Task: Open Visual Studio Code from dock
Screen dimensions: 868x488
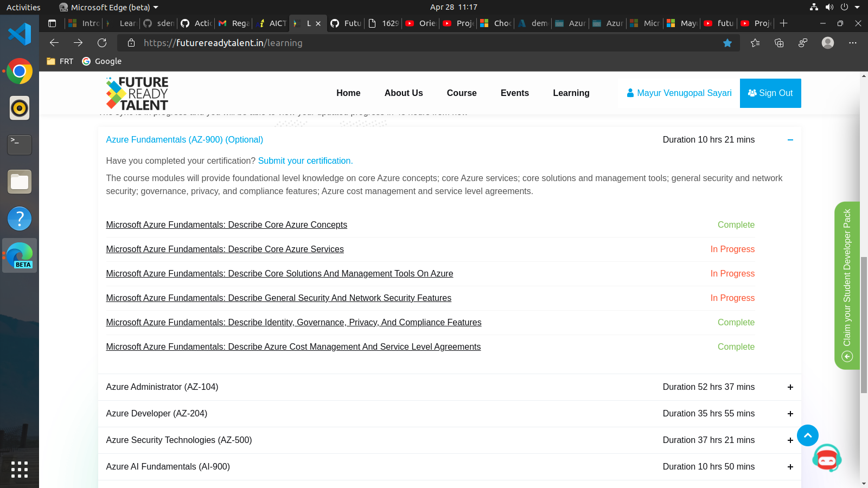Action: pos(20,34)
